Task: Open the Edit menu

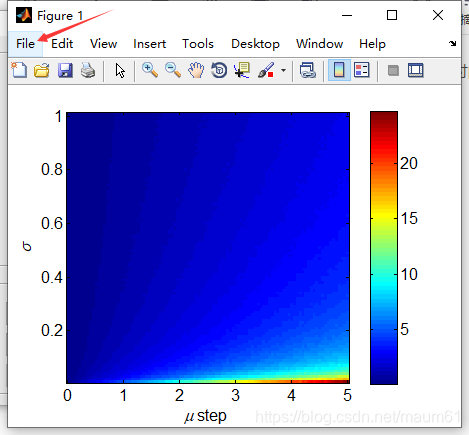Action: coord(62,44)
